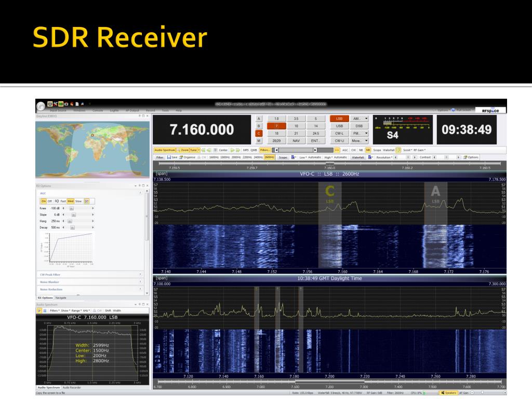
Task: Click the green screen icon in title bar
Action: pyautogui.click(x=61, y=104)
